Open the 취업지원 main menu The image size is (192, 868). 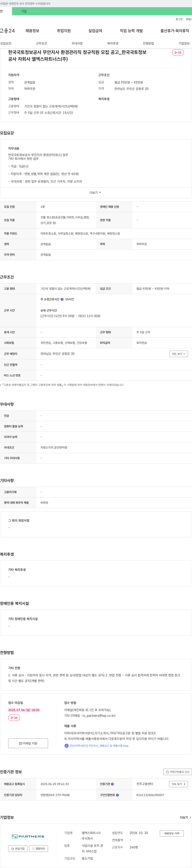[64, 31]
